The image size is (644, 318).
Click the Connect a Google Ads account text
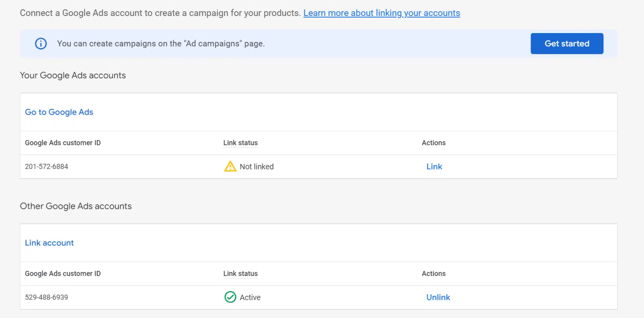pos(160,13)
